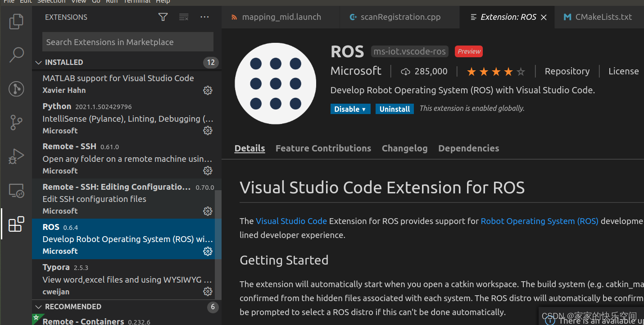Open the Explorer view
Screen dimensions: 644x325
pyautogui.click(x=16, y=21)
